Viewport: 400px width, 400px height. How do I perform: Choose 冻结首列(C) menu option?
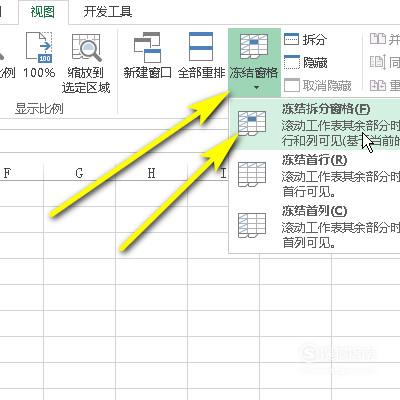[x=315, y=226]
